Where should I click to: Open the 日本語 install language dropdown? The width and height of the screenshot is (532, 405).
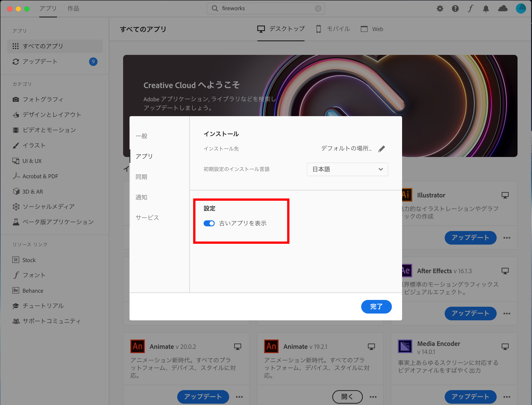coord(347,169)
